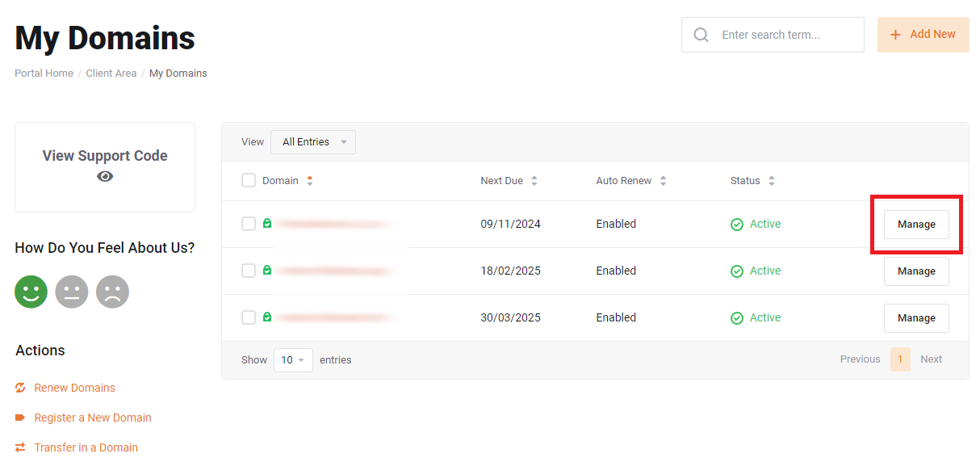Viewport: 980px width, 462px height.
Task: Click the blurred domain name due 09/11/2024
Action: click(x=333, y=224)
